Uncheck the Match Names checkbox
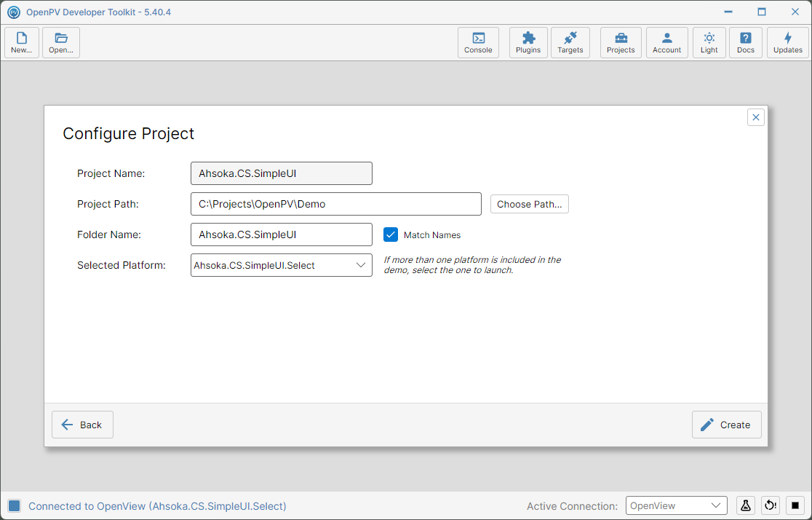The width and height of the screenshot is (812, 520). [x=391, y=235]
